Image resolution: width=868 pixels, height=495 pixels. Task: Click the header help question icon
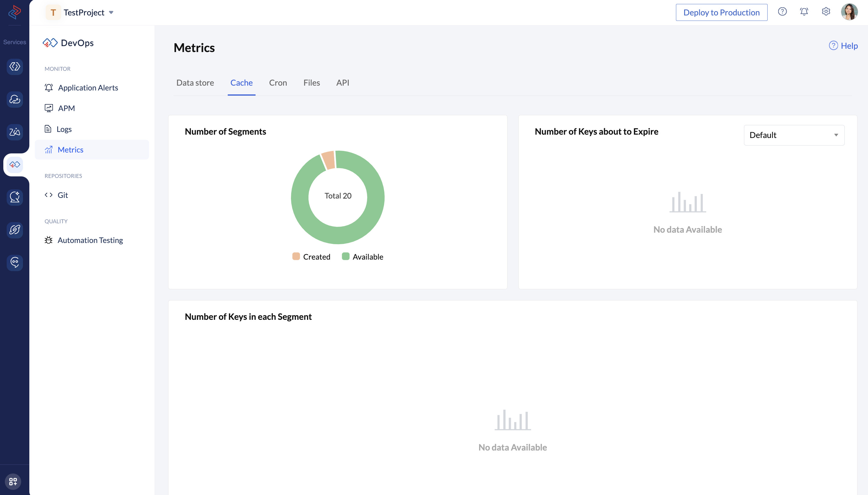pos(782,12)
